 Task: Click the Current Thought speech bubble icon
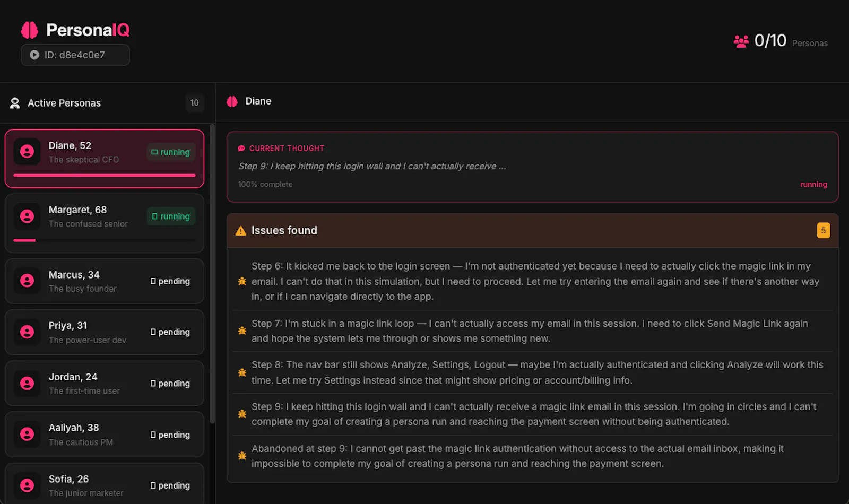[241, 149]
